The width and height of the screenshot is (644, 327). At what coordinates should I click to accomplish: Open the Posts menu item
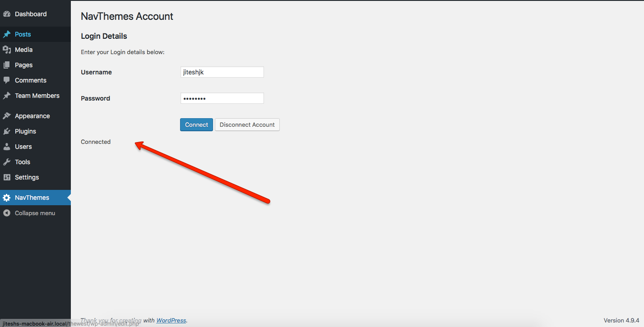(35, 34)
